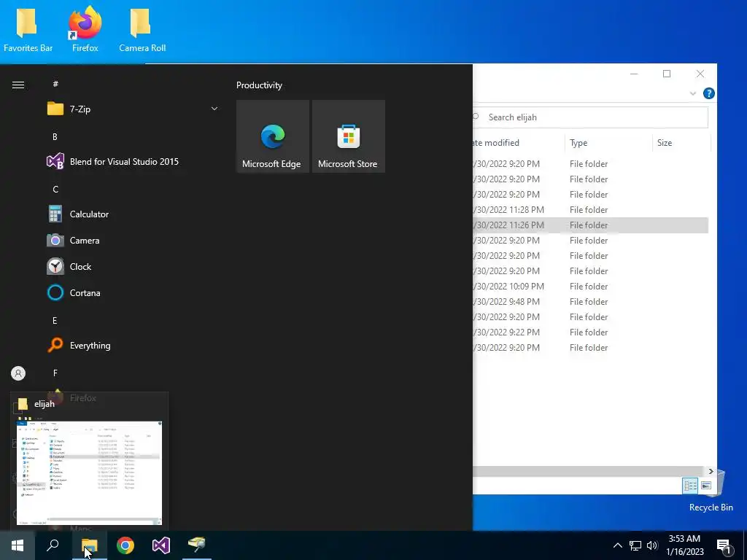This screenshot has width=747, height=560.
Task: Open the Microsoft Edge tile
Action: (x=273, y=136)
